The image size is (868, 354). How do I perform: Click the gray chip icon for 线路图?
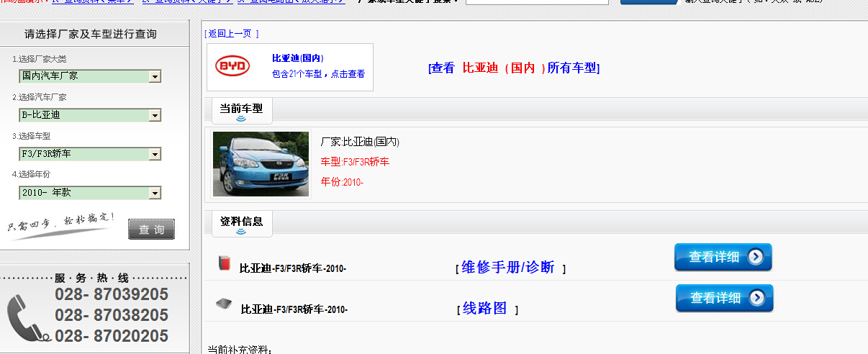224,304
